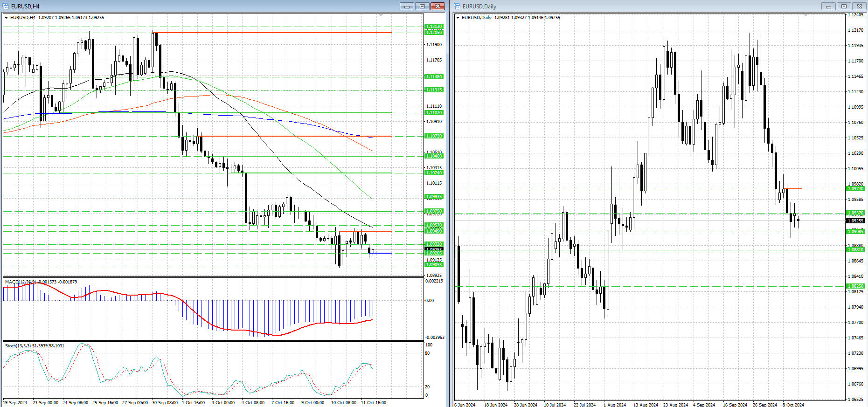Expand the triangle beside EURUSD,H4 chart label
868x407 pixels.
coord(7,18)
